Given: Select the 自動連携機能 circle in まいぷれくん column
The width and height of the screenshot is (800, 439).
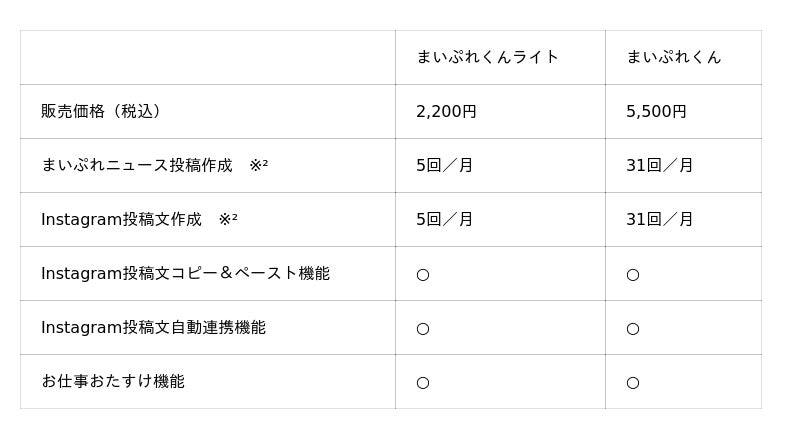Looking at the screenshot, I should 633,328.
